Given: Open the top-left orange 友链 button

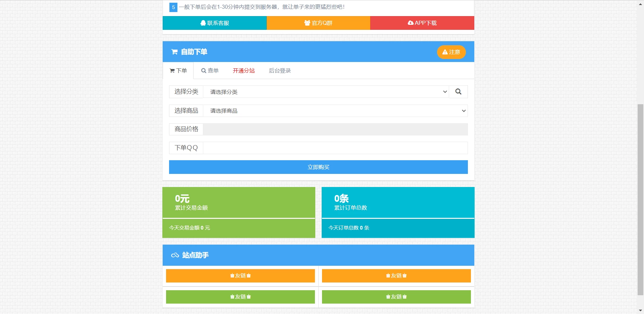Looking at the screenshot, I should pos(240,275).
